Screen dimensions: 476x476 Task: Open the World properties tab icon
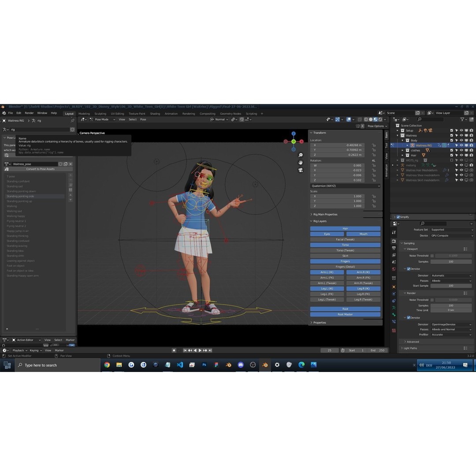point(394,269)
